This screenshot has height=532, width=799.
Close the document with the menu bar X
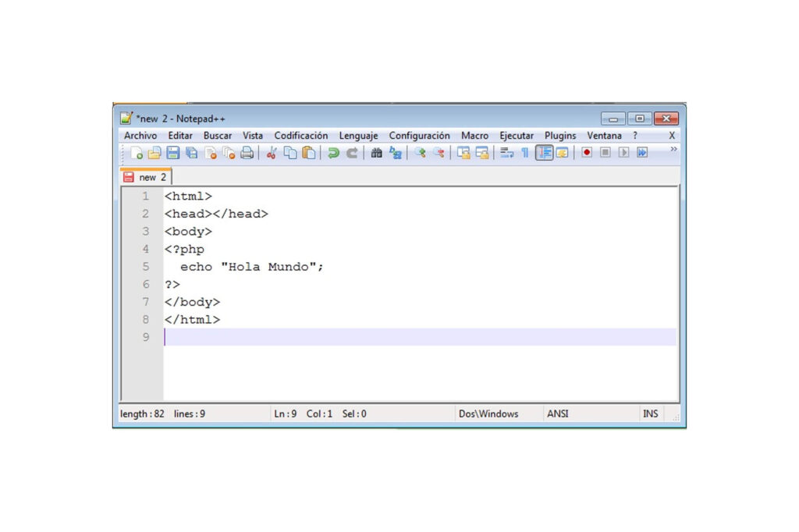point(672,136)
